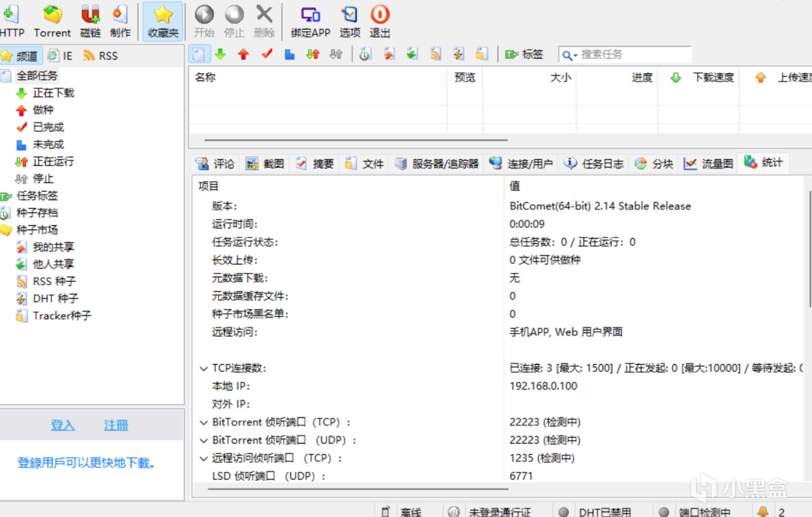This screenshot has height=517, width=812.
Task: Toggle the 收藏夹 favorites panel
Action: 163,22
